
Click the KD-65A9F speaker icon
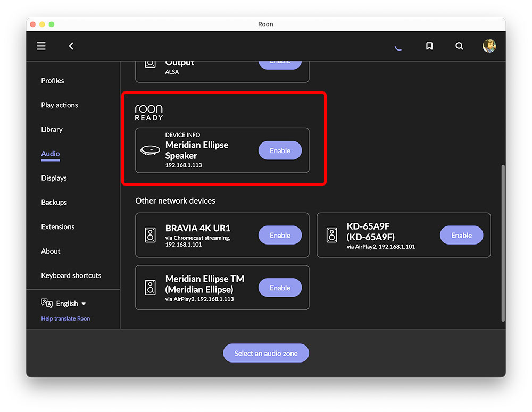(332, 235)
